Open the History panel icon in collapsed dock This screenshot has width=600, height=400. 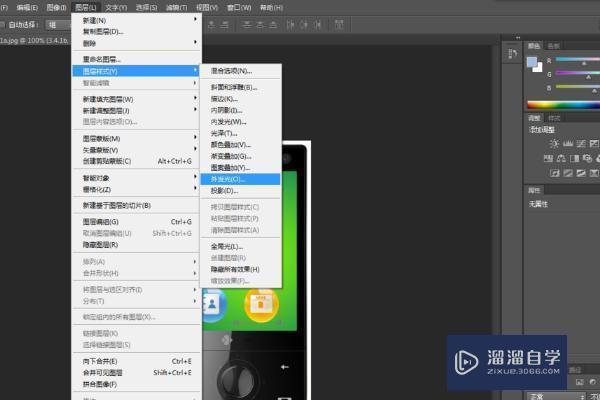point(512,54)
